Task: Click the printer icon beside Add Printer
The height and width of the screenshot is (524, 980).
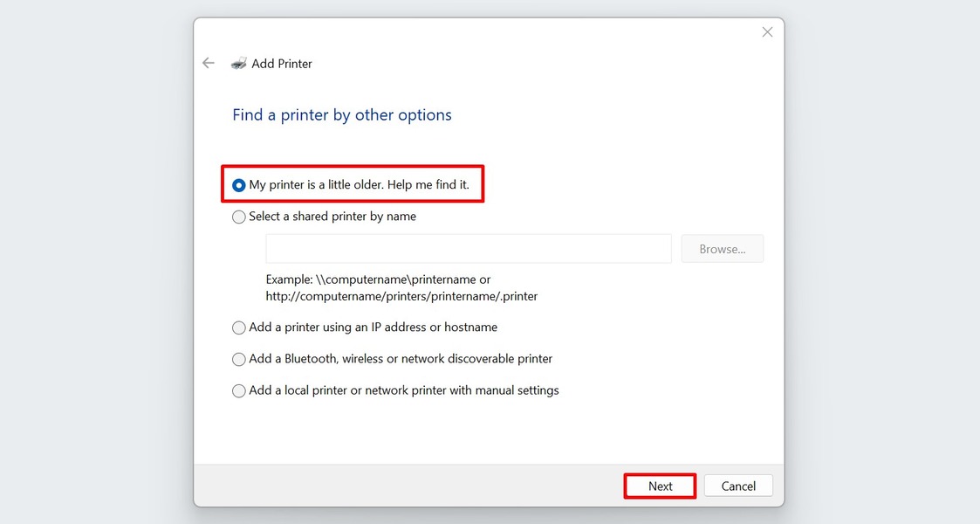Action: point(239,63)
